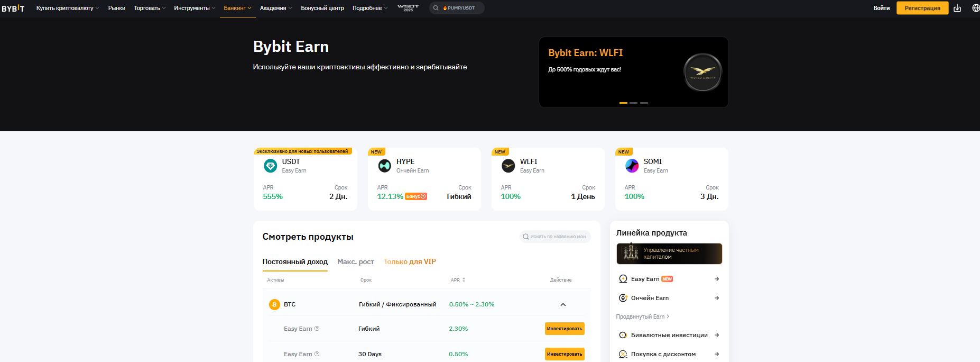Click Инвестировать for the 30 Days plan
The image size is (980, 362).
[x=565, y=354]
